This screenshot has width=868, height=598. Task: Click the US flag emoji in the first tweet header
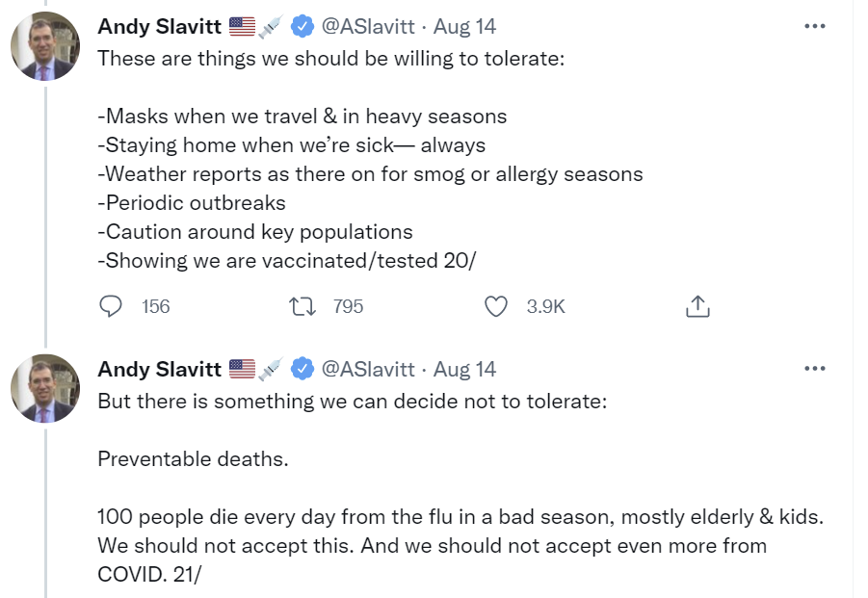coord(242,27)
